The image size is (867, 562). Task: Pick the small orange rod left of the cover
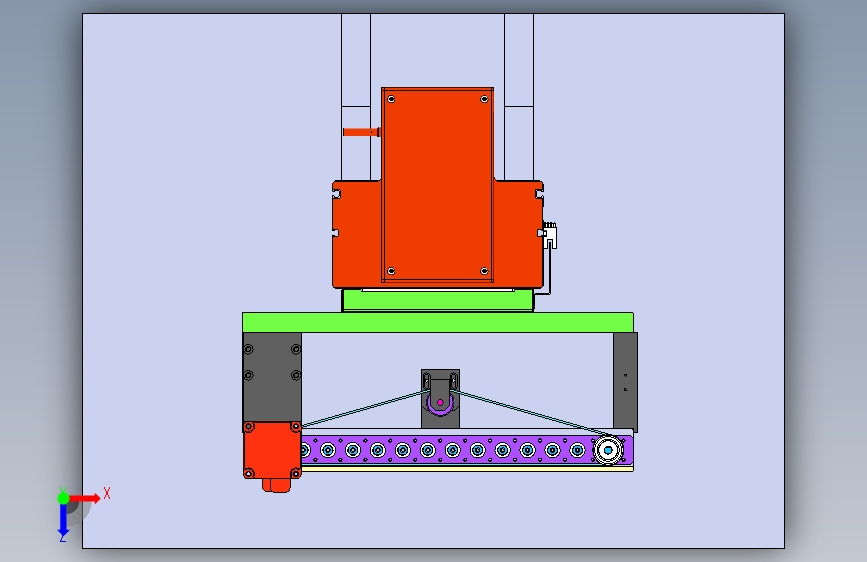pyautogui.click(x=361, y=132)
